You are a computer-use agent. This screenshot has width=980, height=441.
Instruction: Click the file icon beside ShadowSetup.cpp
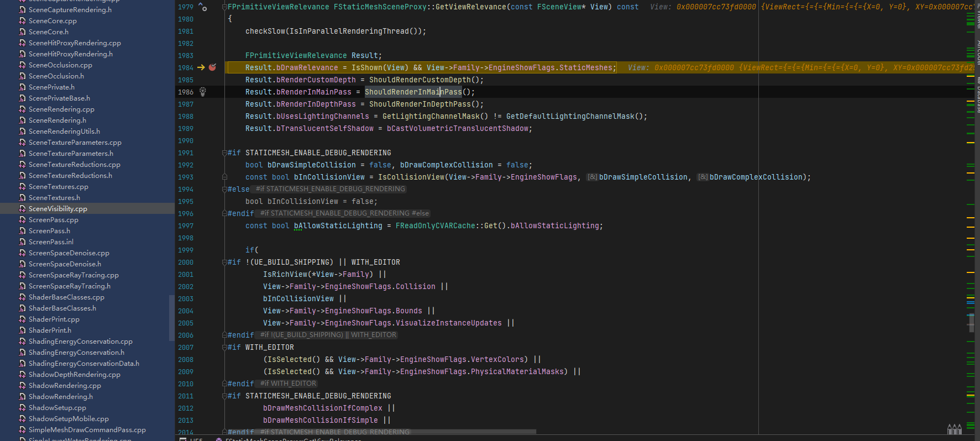[22, 408]
